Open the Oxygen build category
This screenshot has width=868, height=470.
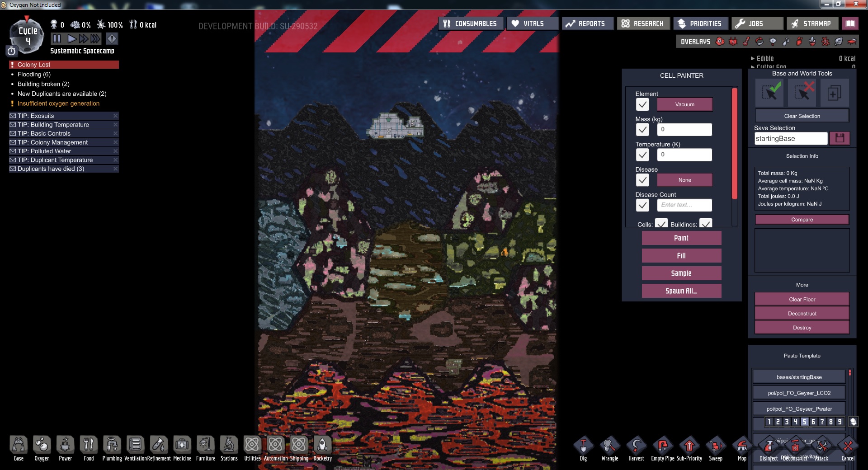(x=42, y=448)
